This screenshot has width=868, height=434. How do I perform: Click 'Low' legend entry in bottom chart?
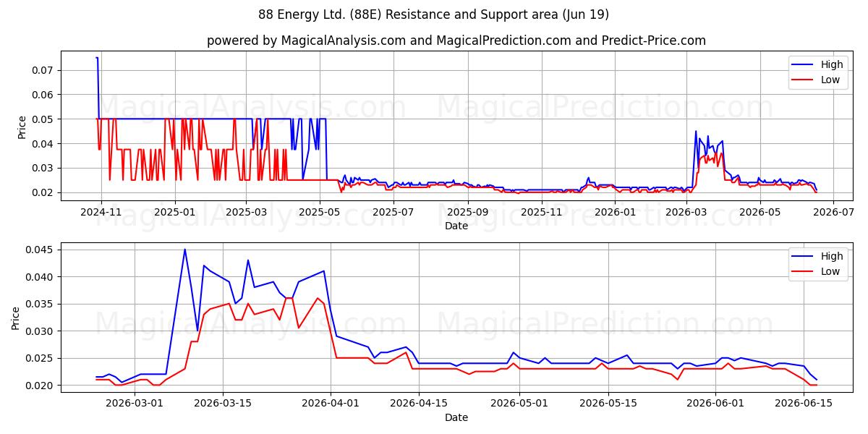830,272
